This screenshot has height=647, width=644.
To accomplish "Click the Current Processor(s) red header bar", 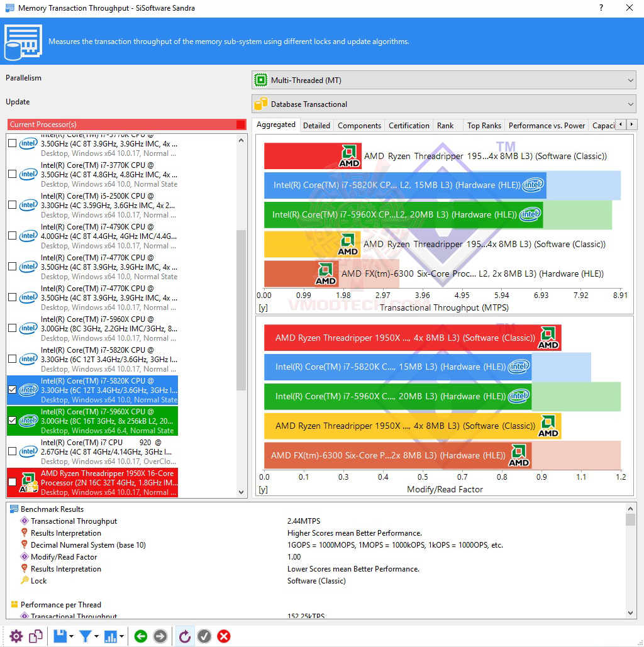I will (x=127, y=124).
